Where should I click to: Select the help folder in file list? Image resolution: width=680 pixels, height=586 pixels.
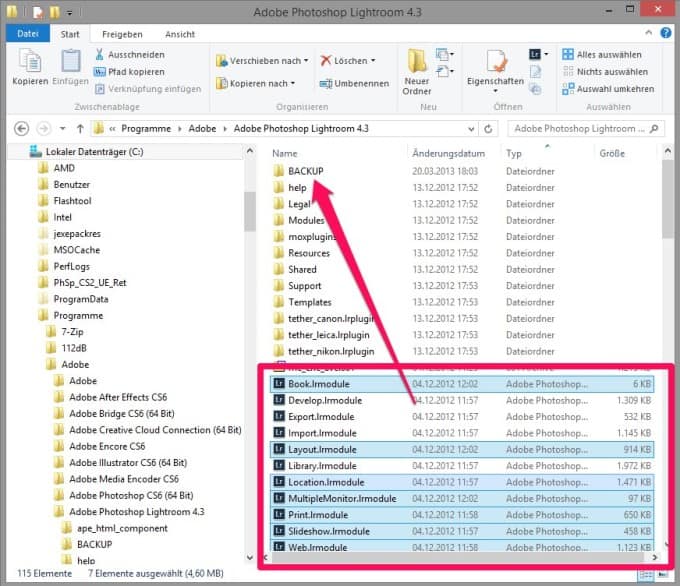pos(297,188)
